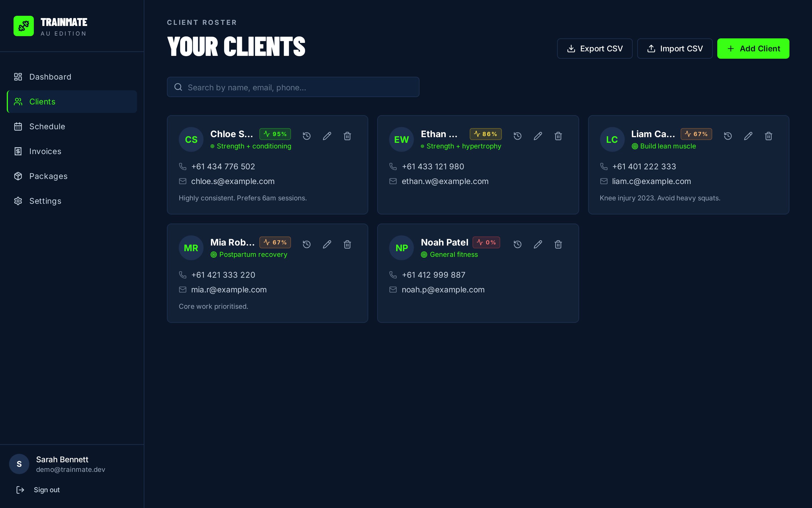
Task: Click the green Add Client button
Action: pos(753,48)
